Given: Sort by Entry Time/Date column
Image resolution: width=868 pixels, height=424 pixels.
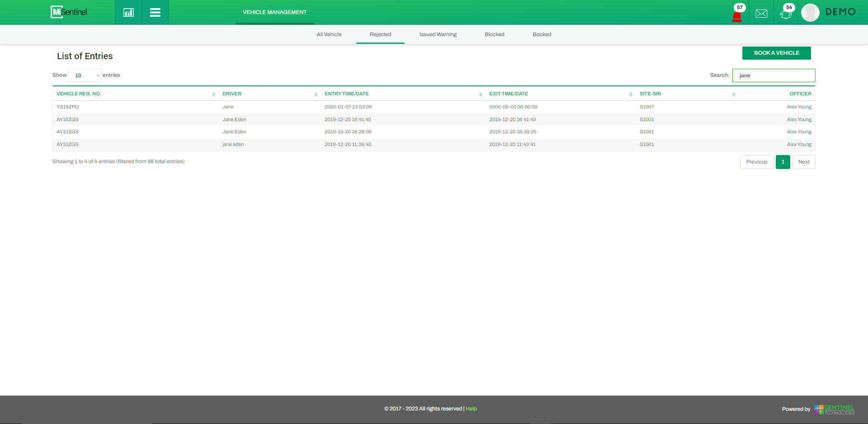Looking at the screenshot, I should coord(346,94).
